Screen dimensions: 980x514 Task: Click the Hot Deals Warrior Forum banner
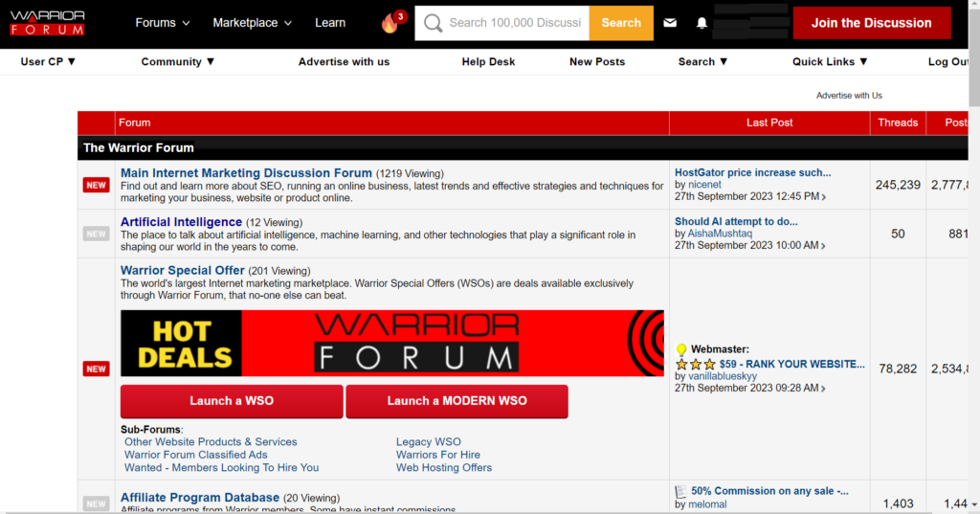pyautogui.click(x=391, y=344)
